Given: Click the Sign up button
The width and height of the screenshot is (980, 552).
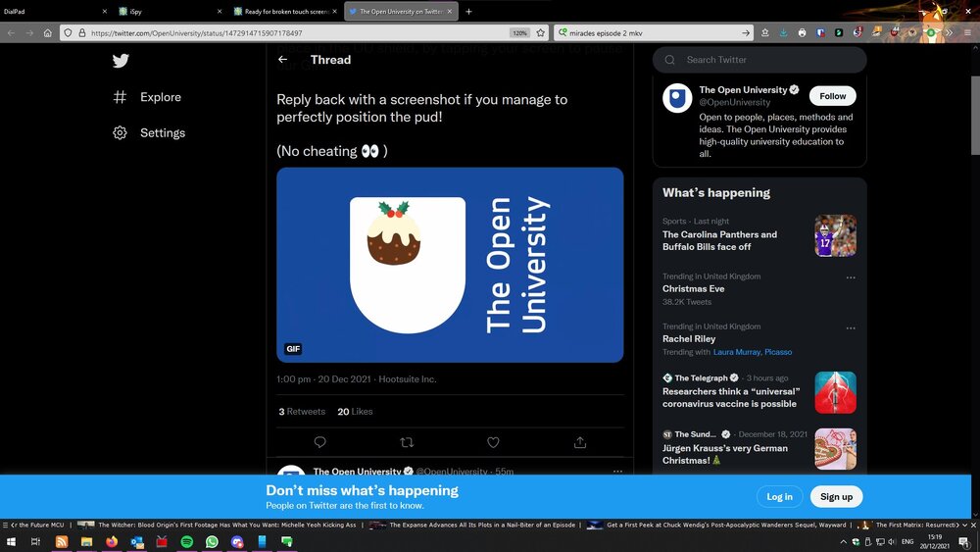Looking at the screenshot, I should click(x=836, y=496).
